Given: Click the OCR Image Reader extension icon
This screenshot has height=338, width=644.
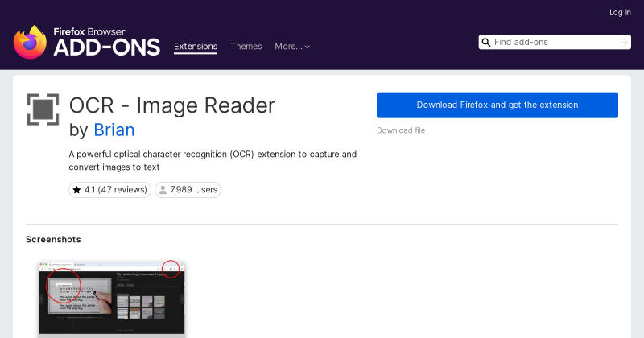Looking at the screenshot, I should pos(43,109).
